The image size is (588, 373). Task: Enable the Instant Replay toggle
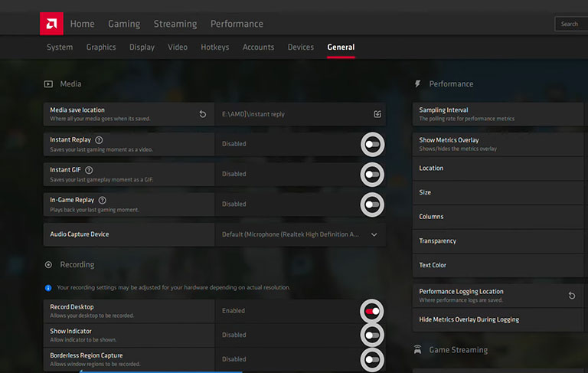pyautogui.click(x=372, y=145)
